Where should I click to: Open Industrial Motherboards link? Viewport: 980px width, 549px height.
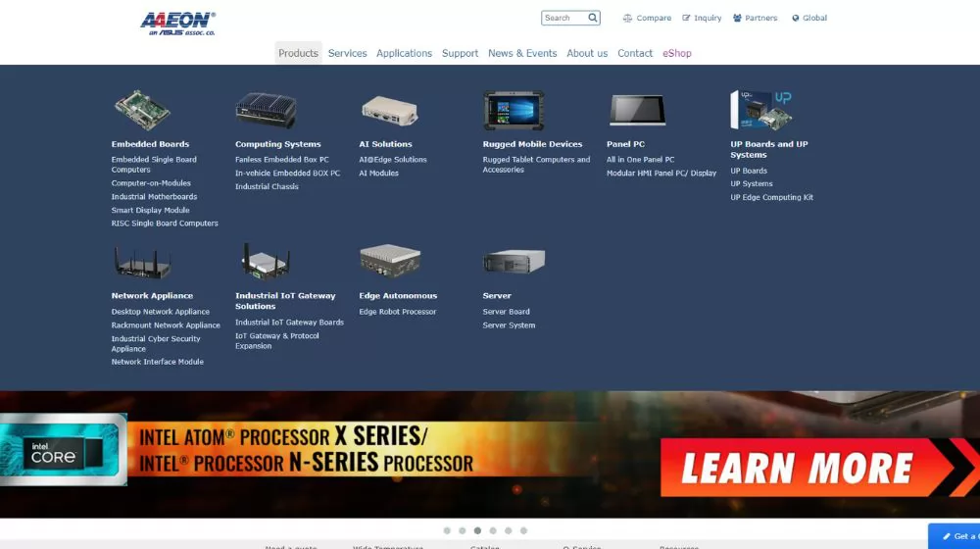click(155, 196)
